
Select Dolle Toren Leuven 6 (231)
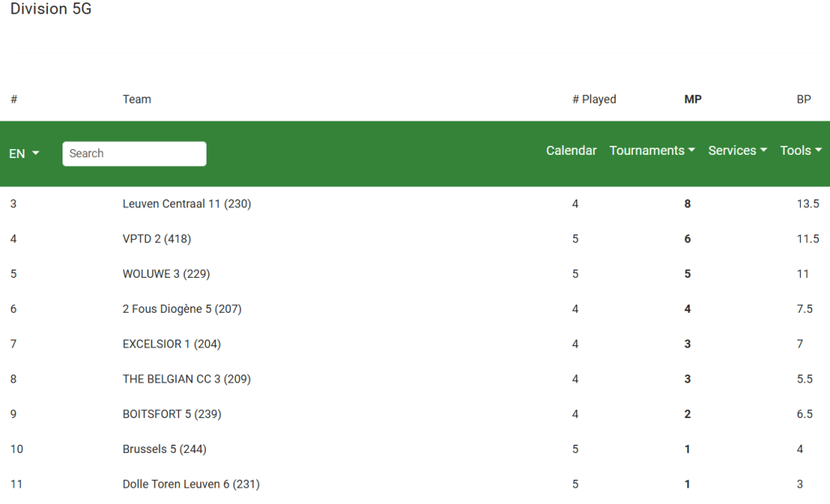[x=190, y=485]
